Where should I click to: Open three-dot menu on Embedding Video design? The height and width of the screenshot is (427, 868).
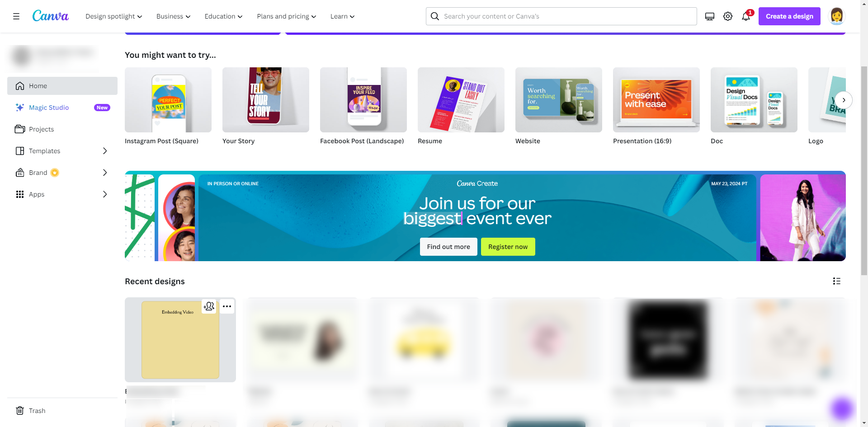227,306
